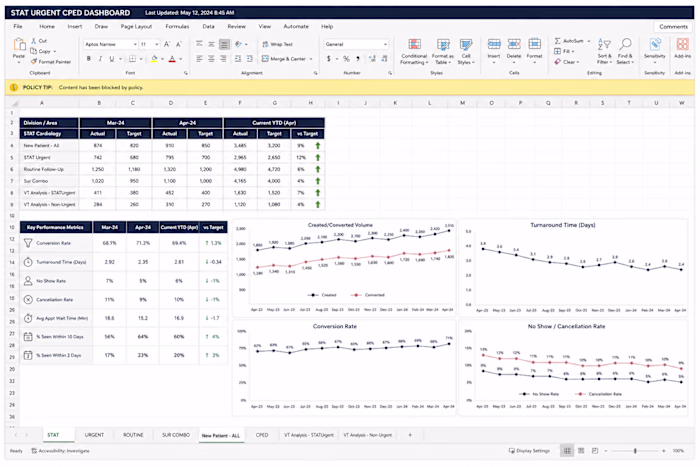Click the Delete cells icon
Viewport: 700px width, 467px height.
[514, 44]
